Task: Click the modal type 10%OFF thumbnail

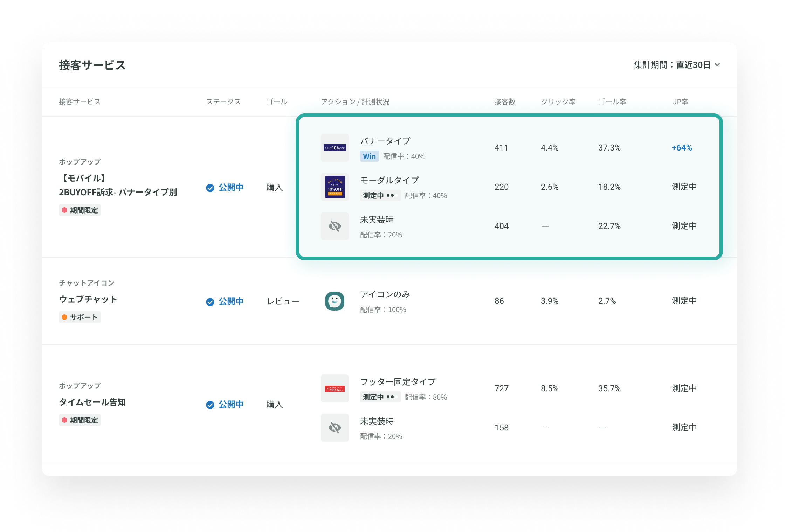Action: point(335,187)
